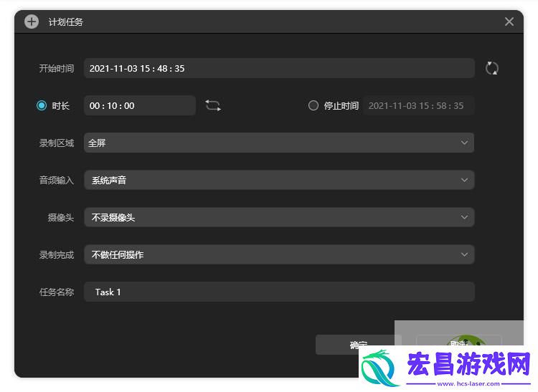Click the 任务名称 field containing Task 1

pos(279,292)
